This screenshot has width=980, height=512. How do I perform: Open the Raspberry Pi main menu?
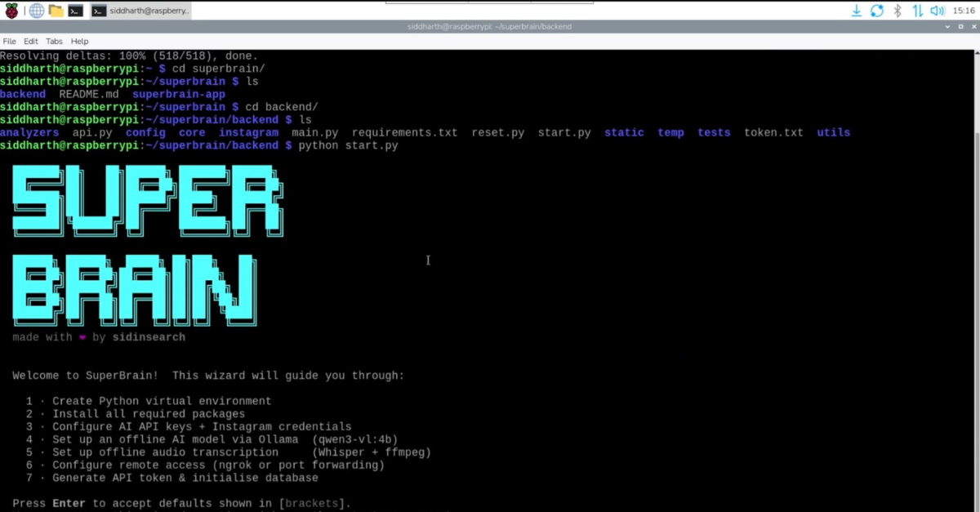pos(12,11)
